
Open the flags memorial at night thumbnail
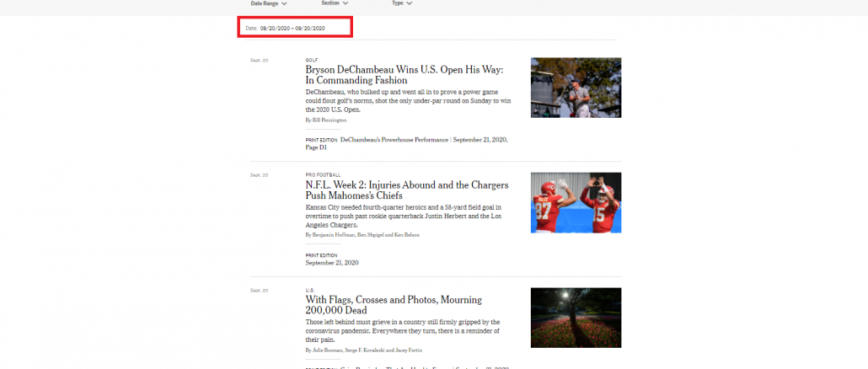tap(576, 318)
